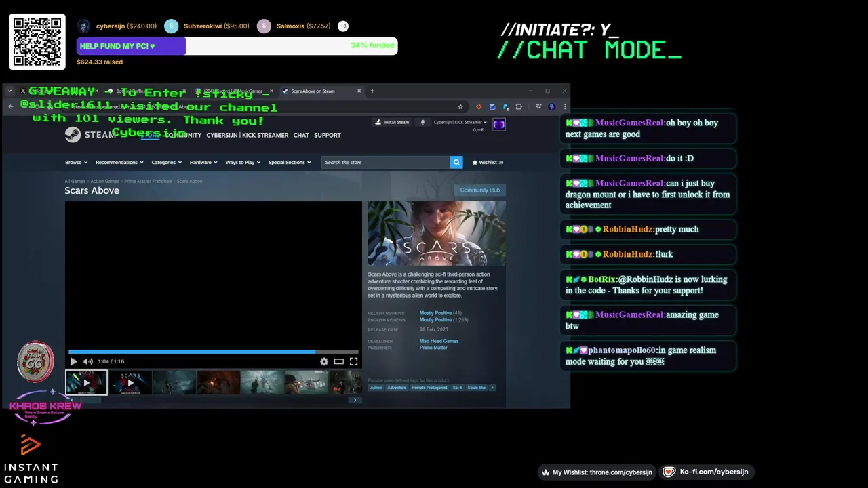The width and height of the screenshot is (868, 488).
Task: Expand the Special Sections dropdown
Action: (289, 162)
